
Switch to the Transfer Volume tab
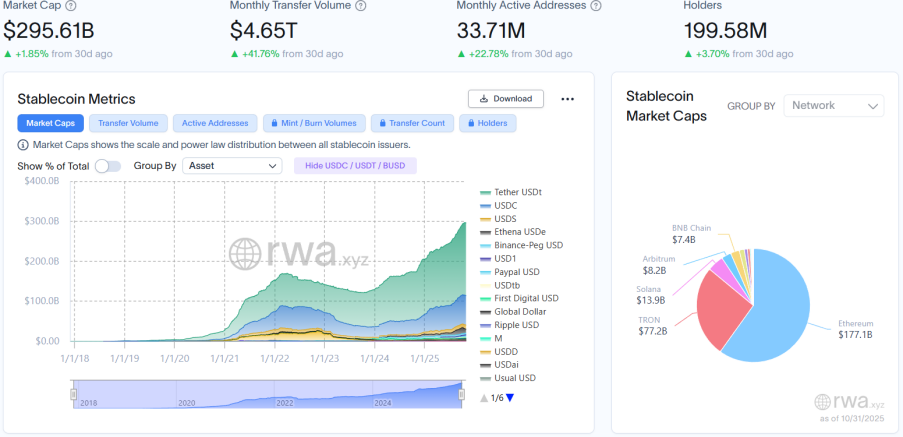(129, 123)
